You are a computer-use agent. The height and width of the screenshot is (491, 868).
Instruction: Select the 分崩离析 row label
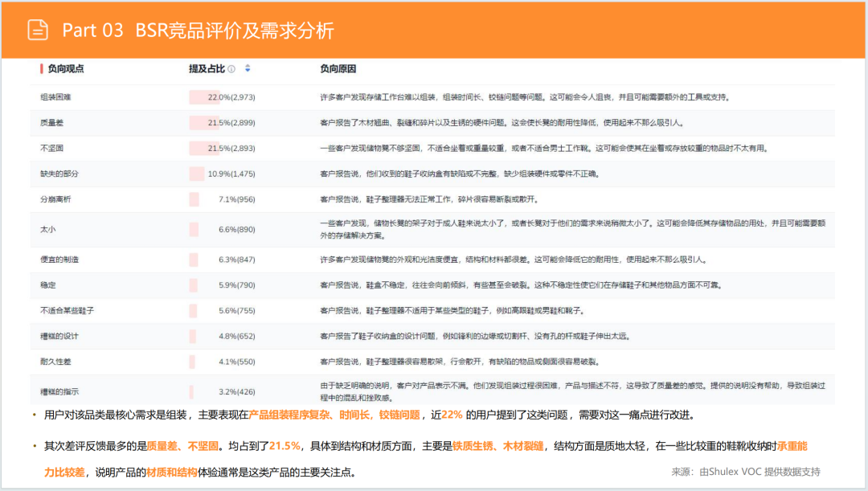click(x=55, y=198)
